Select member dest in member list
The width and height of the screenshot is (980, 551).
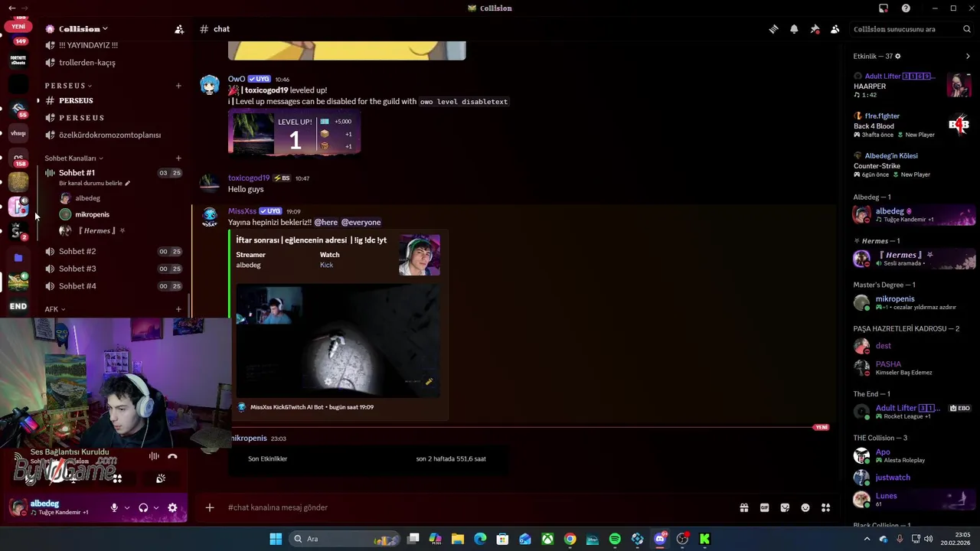[913, 346]
